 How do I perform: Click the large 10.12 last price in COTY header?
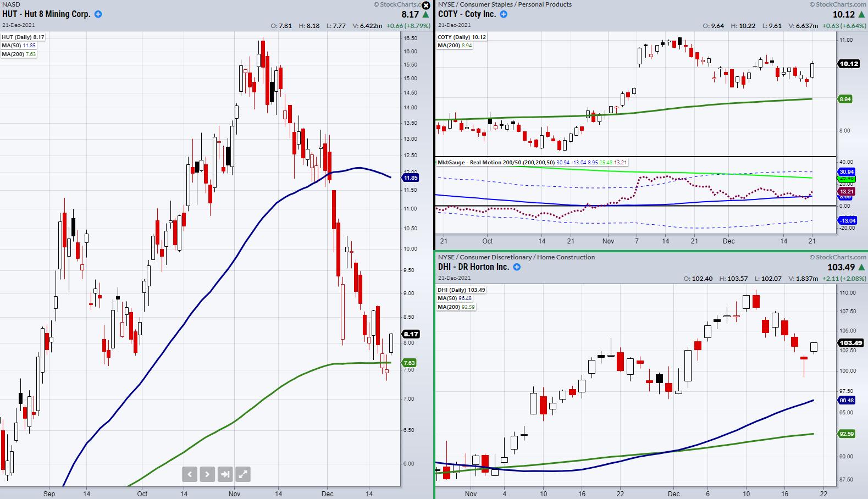pyautogui.click(x=843, y=15)
